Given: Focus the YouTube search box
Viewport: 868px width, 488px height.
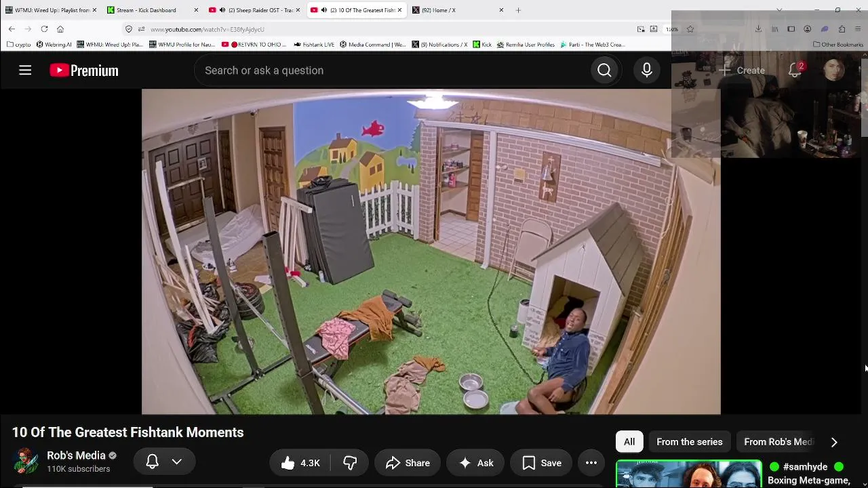Looking at the screenshot, I should coord(392,70).
